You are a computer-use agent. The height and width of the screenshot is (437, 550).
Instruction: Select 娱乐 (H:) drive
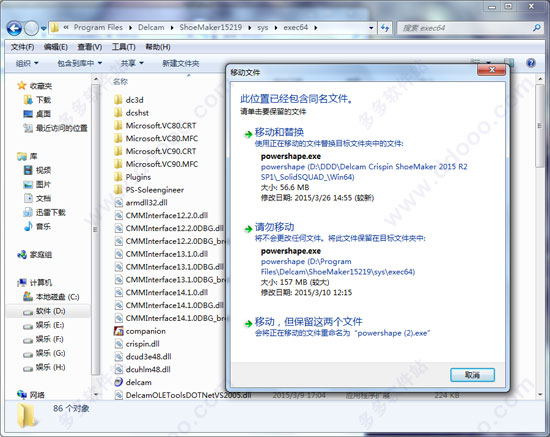coord(44,367)
